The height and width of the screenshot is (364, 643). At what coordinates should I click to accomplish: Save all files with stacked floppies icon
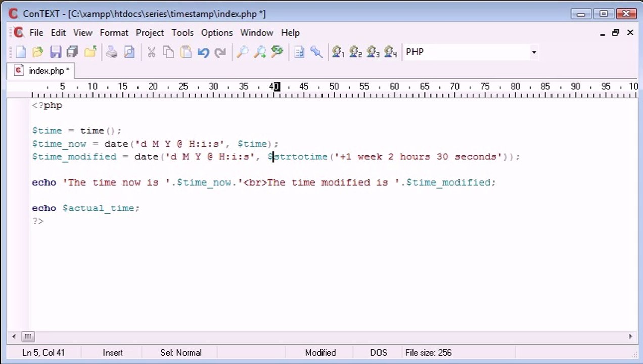pos(73,52)
